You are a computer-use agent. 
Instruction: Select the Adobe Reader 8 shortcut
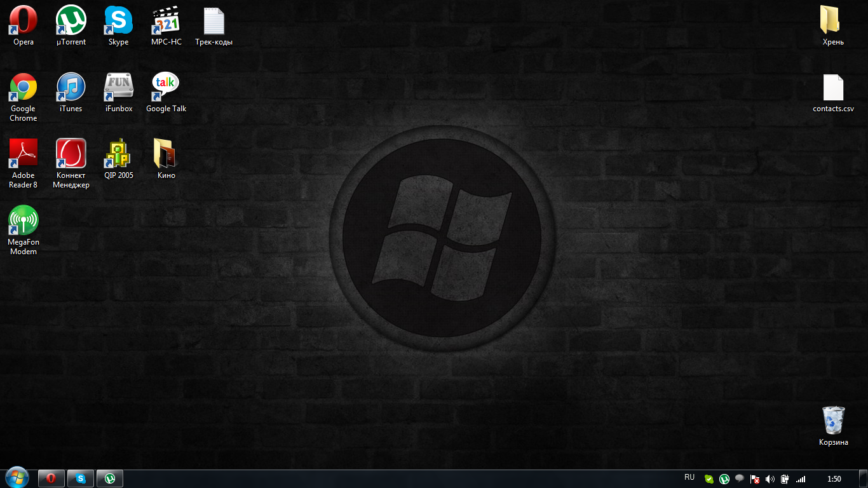24,163
